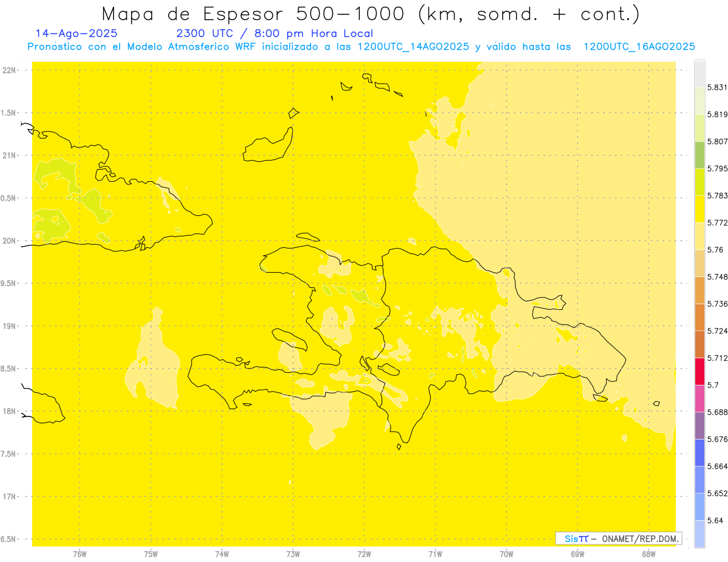728x562 pixels.
Task: Click legend value '5.652'
Action: point(717,493)
